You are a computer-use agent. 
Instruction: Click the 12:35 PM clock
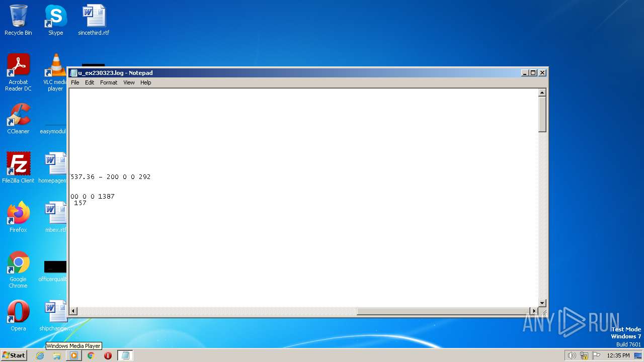(x=618, y=355)
